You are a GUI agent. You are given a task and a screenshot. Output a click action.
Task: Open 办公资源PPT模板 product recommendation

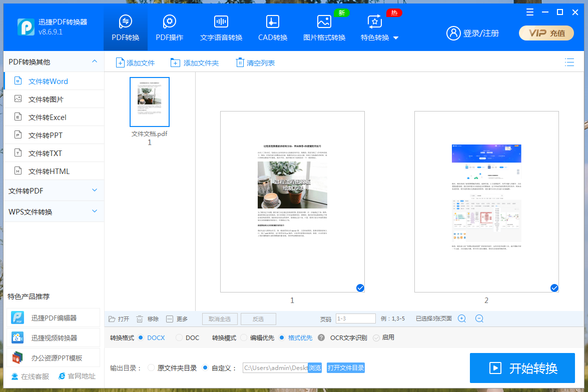pyautogui.click(x=53, y=358)
